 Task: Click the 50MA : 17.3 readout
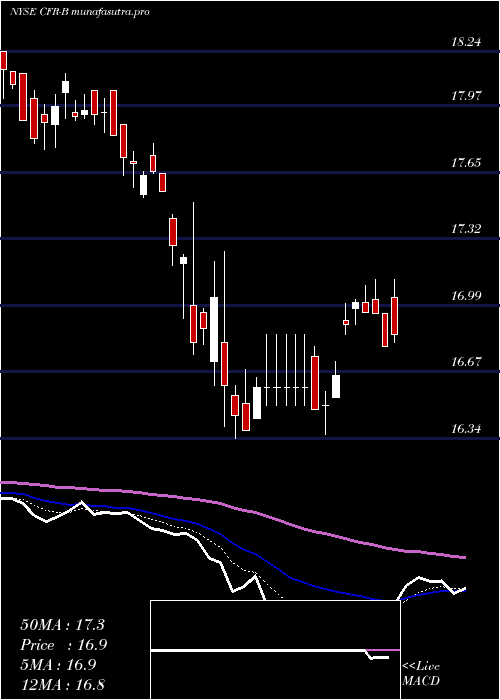tap(62, 625)
